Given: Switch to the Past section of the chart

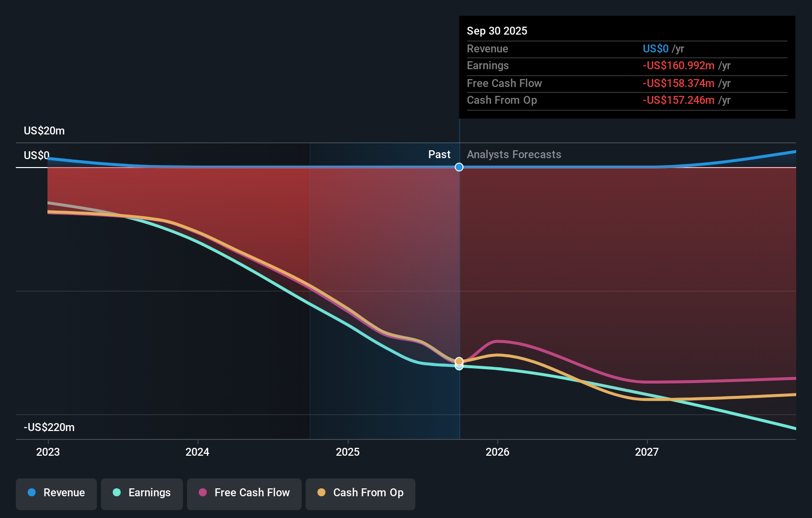Looking at the screenshot, I should tap(439, 154).
